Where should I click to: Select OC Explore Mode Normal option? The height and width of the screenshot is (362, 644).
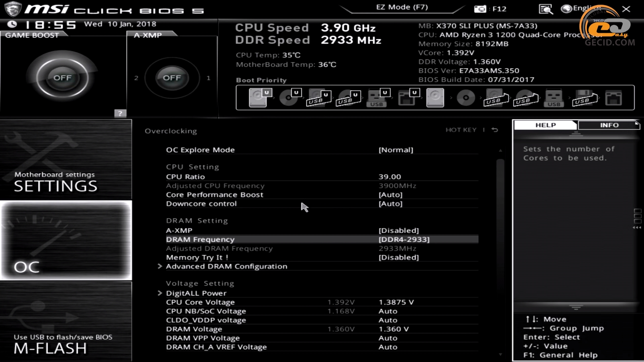(x=395, y=149)
